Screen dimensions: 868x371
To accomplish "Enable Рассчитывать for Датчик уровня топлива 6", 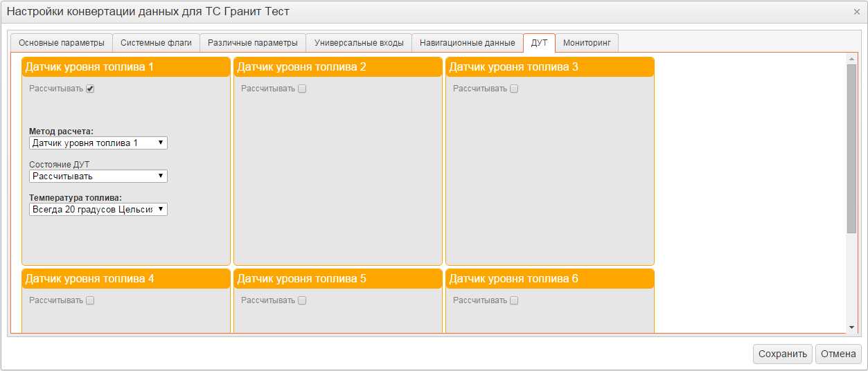I will tap(514, 300).
